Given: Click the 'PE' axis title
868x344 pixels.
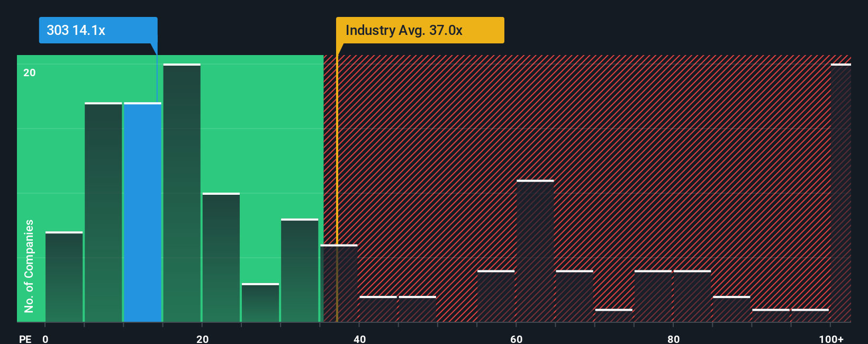Looking at the screenshot, I should tap(25, 339).
